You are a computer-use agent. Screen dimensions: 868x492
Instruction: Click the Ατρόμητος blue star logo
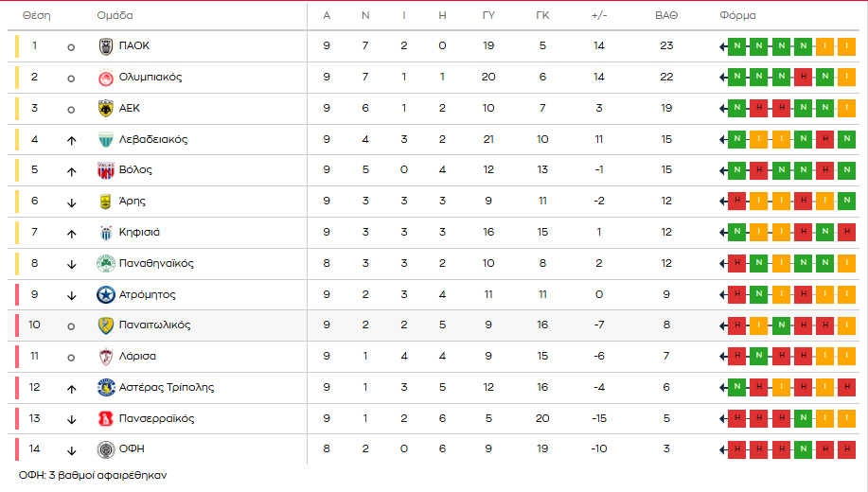[x=106, y=295]
